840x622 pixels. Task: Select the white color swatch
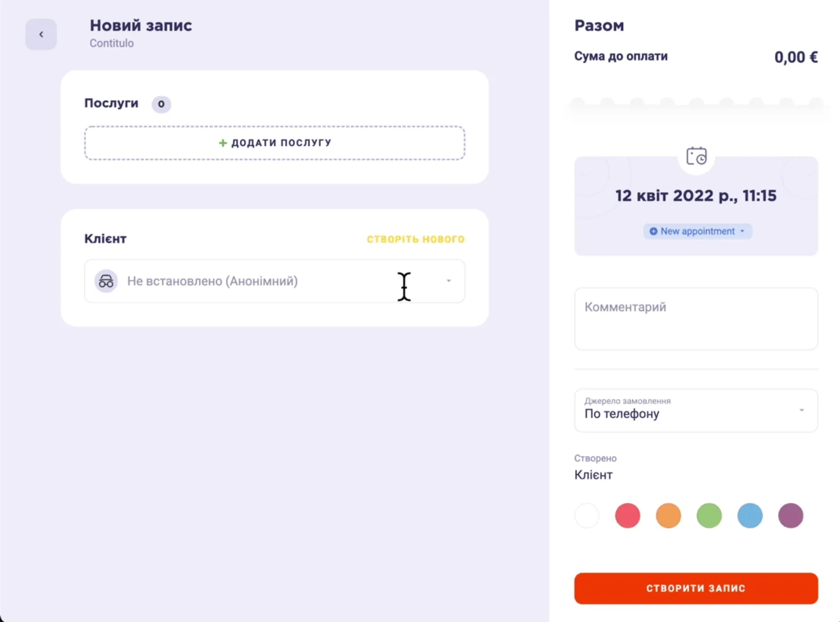click(x=587, y=515)
